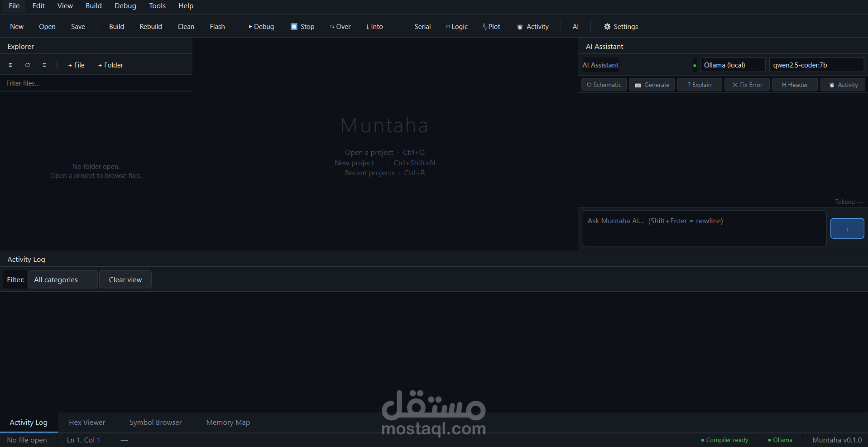Switch to the Memory Map tab

click(x=228, y=423)
